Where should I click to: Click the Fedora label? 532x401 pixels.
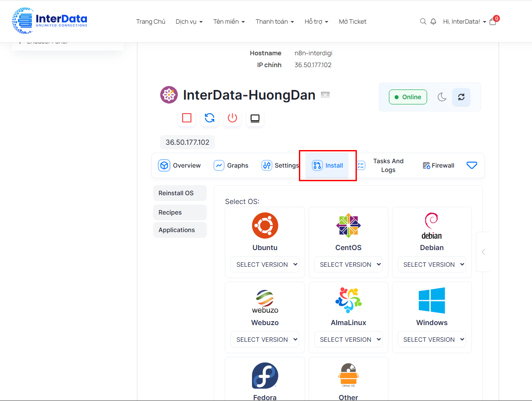pyautogui.click(x=265, y=397)
